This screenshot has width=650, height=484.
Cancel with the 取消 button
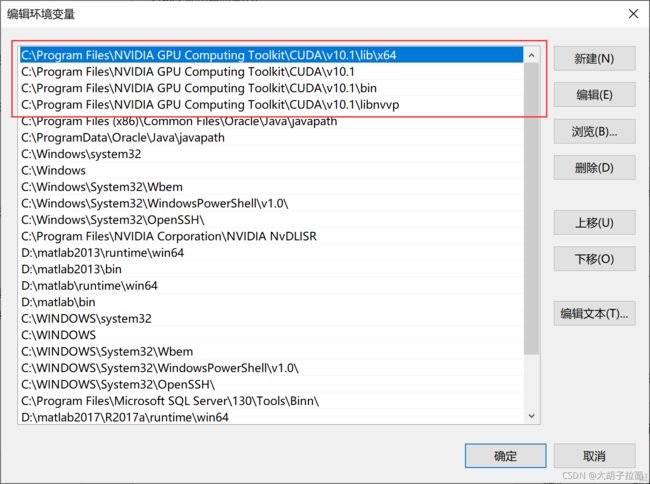point(594,456)
